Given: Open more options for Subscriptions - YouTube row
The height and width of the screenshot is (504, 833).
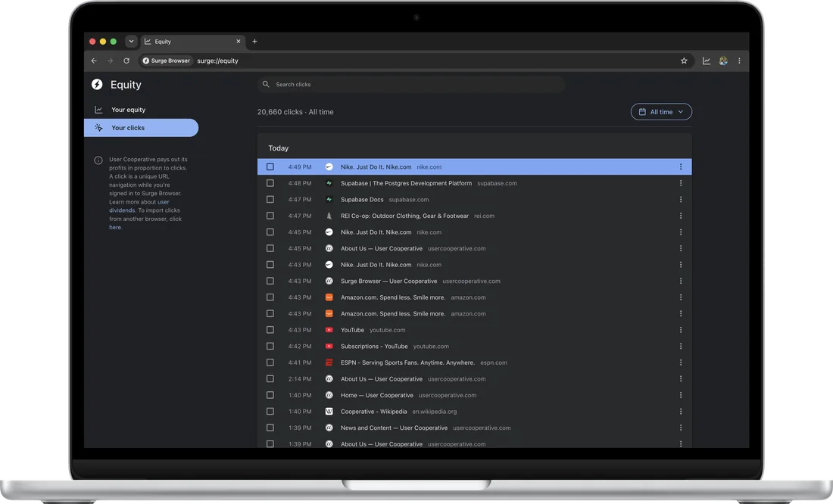Looking at the screenshot, I should (x=681, y=347).
